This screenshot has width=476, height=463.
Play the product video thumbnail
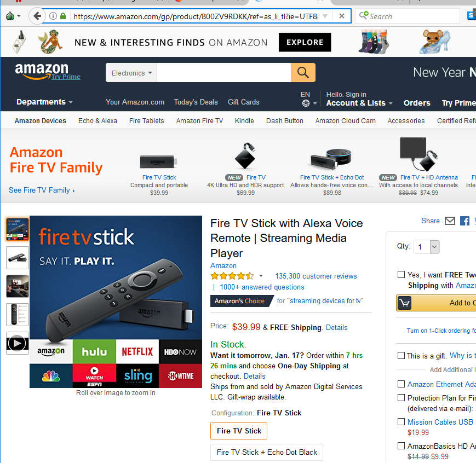click(18, 343)
